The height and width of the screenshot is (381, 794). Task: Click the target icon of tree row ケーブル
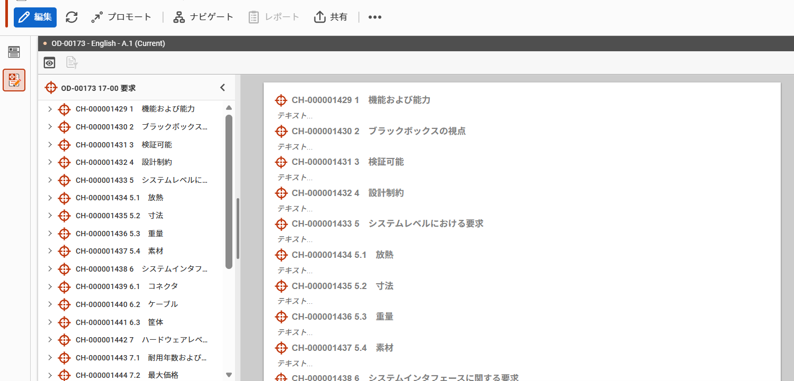[64, 304]
